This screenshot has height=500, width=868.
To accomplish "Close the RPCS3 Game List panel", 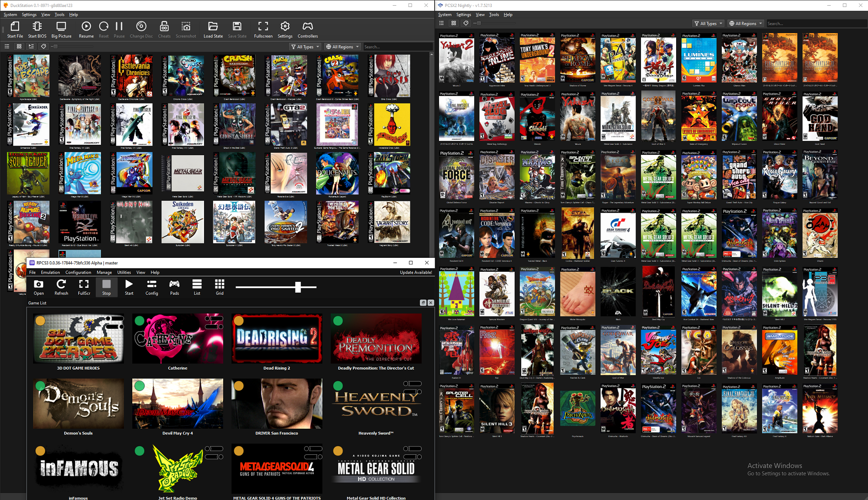I will 430,303.
